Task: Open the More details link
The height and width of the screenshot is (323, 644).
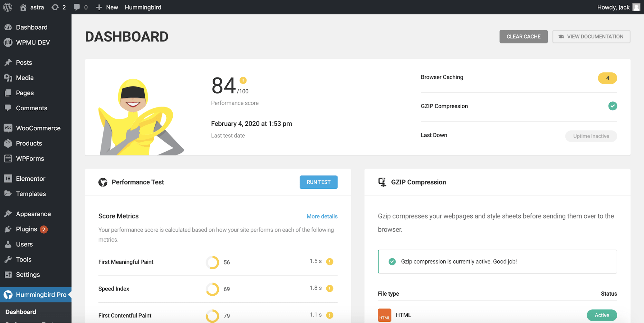Action: tap(322, 216)
